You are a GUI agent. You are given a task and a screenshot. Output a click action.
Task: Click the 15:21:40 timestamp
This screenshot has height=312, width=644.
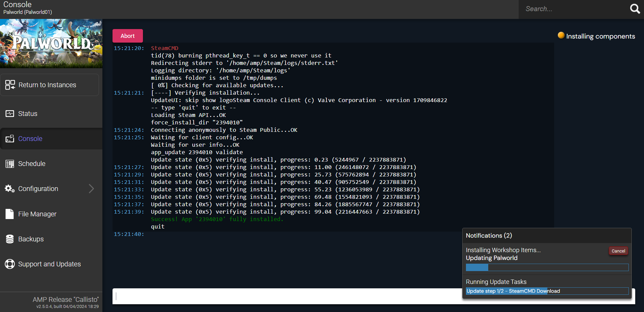click(x=129, y=234)
